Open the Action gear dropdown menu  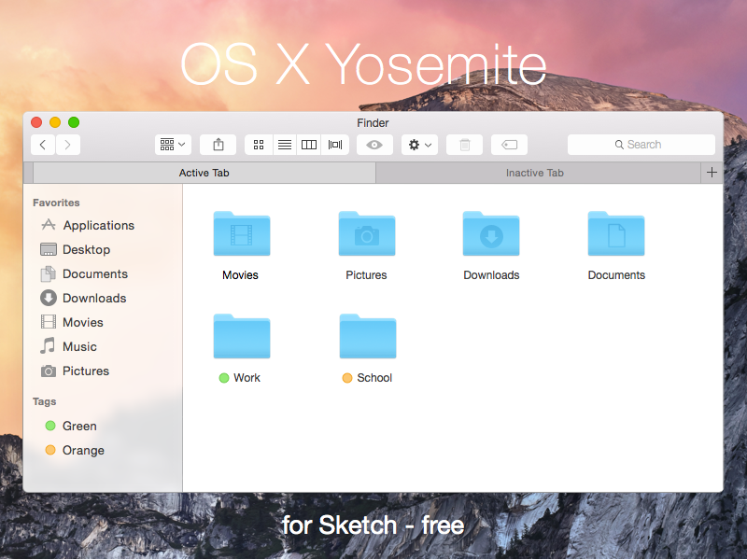click(x=419, y=145)
